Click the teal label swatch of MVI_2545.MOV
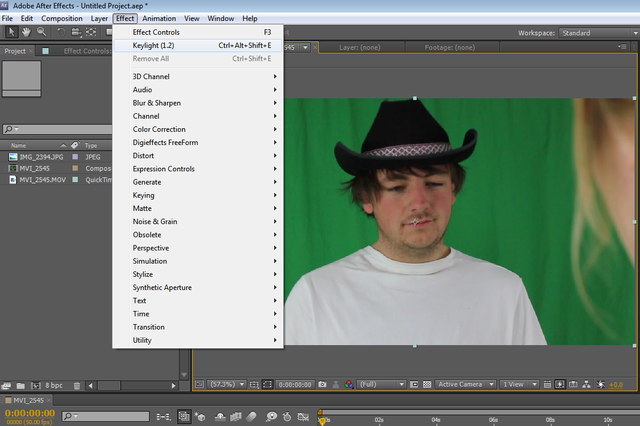The width and height of the screenshot is (640, 426). click(x=75, y=180)
